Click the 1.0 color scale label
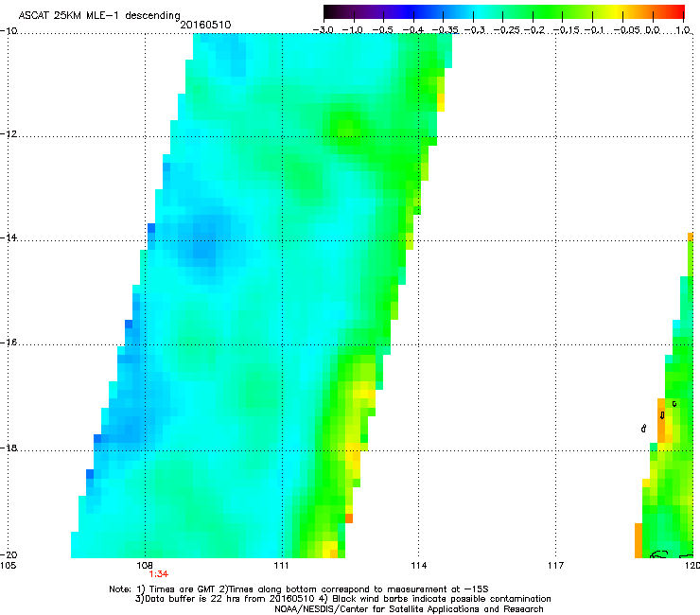The image size is (700, 615). pyautogui.click(x=683, y=30)
